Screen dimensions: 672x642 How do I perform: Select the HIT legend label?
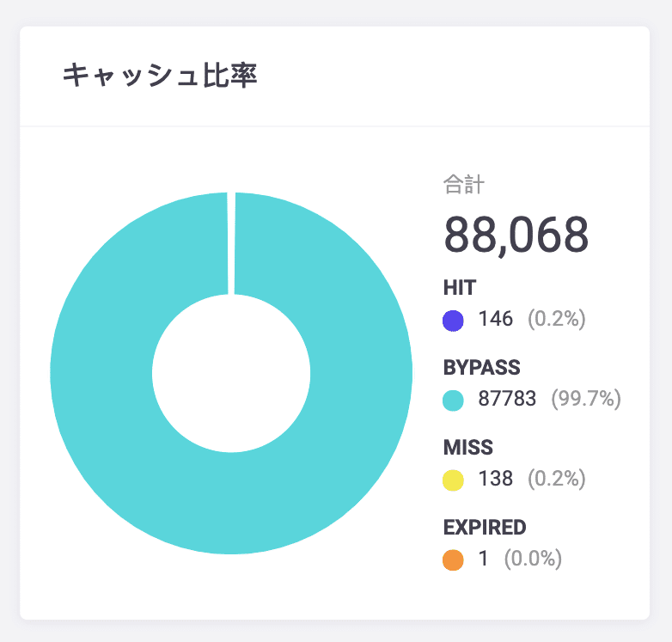point(460,288)
